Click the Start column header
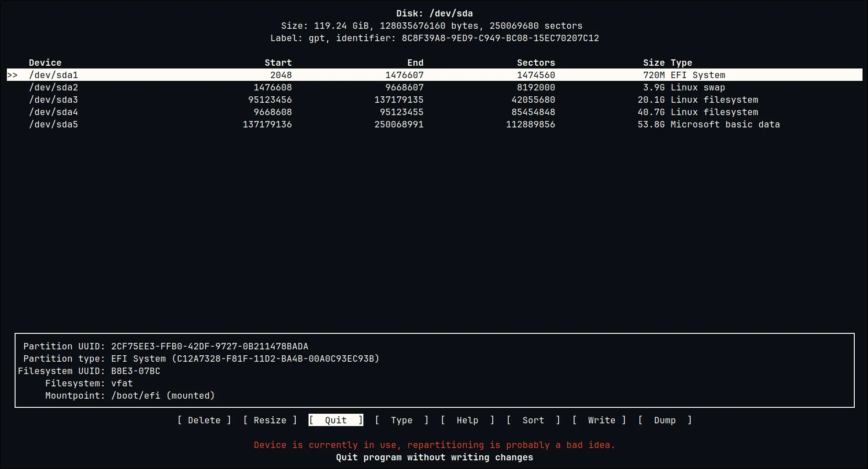The image size is (868, 469). [x=278, y=63]
